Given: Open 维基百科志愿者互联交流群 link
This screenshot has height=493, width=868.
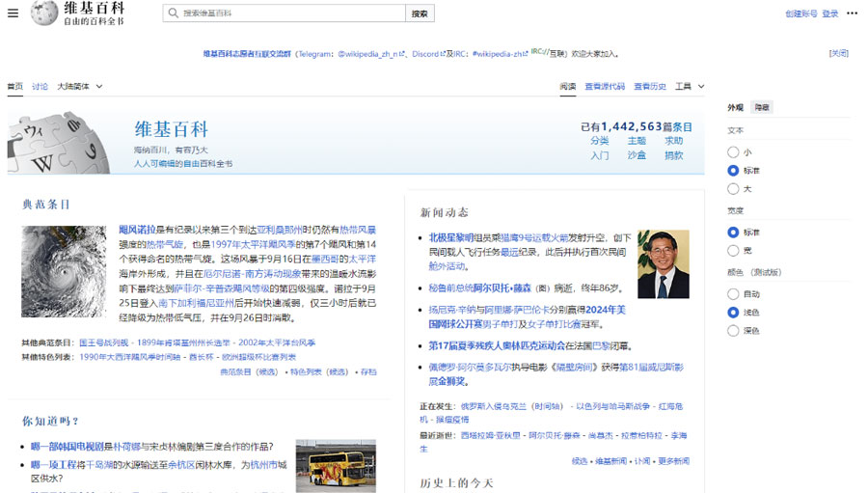Looking at the screenshot, I should click(x=247, y=54).
